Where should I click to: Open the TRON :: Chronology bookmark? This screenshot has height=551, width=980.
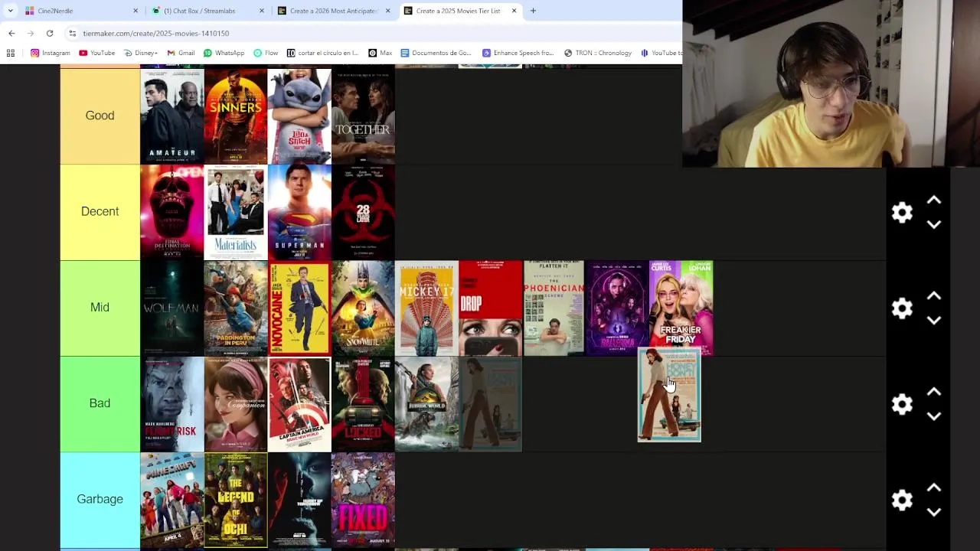click(598, 53)
